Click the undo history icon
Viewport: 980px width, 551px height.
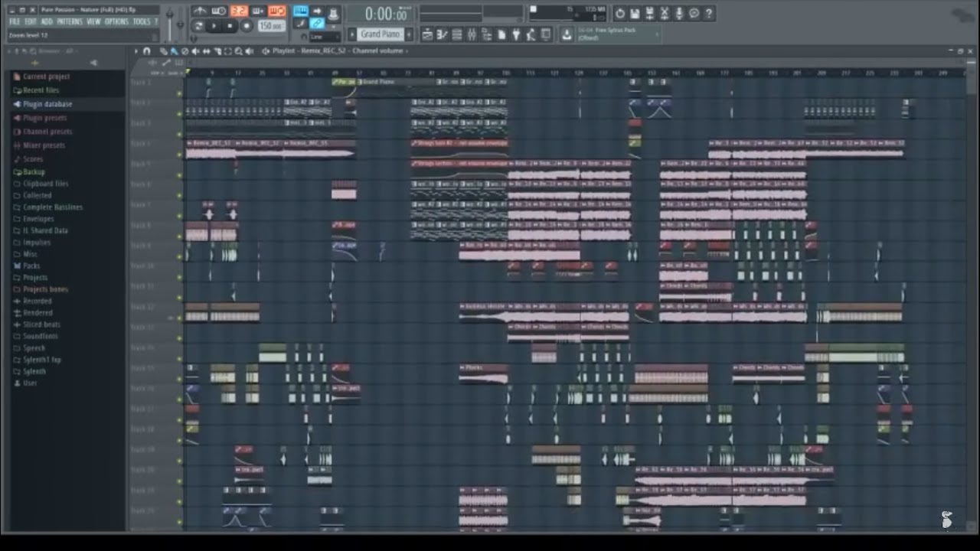click(620, 13)
